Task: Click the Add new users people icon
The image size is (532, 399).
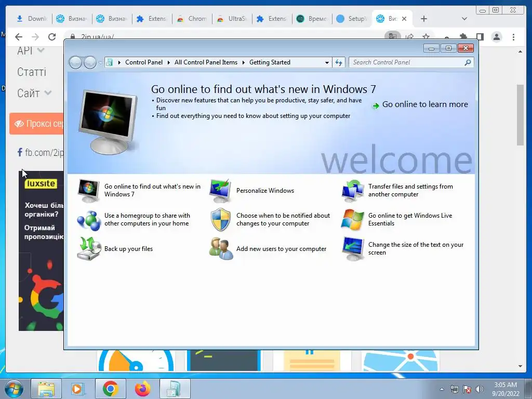Action: pos(221,249)
